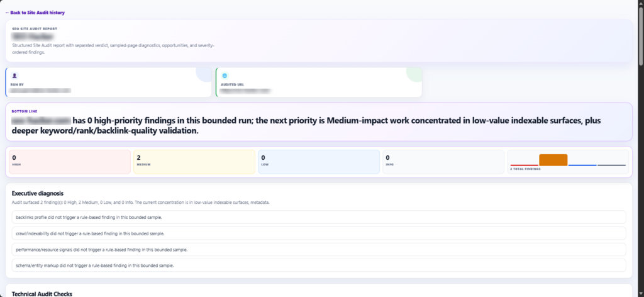Click the '2 Total Findings' label
The image size is (644, 297).
[525, 169]
